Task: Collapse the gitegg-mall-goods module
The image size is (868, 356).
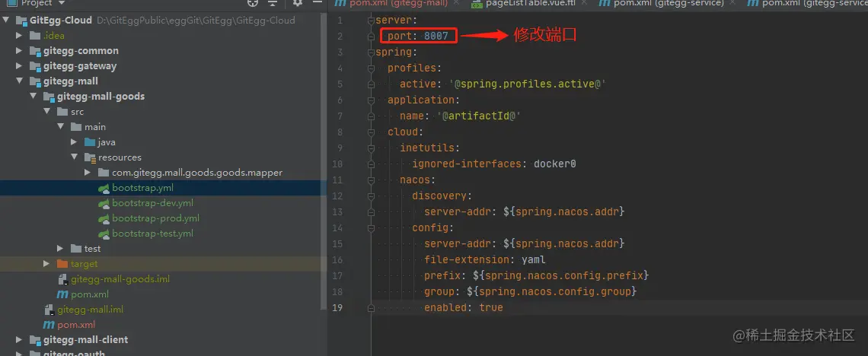Action: pos(33,96)
